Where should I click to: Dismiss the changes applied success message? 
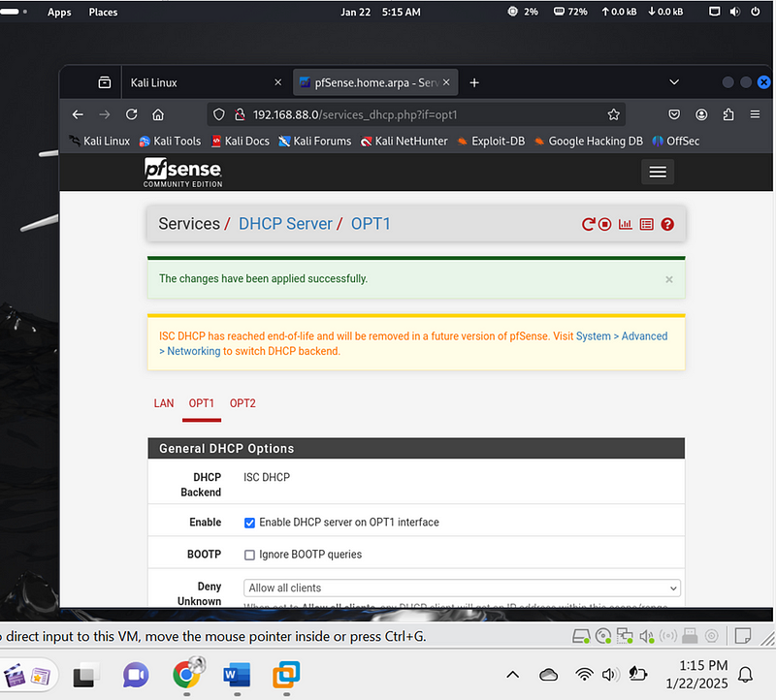(x=669, y=279)
